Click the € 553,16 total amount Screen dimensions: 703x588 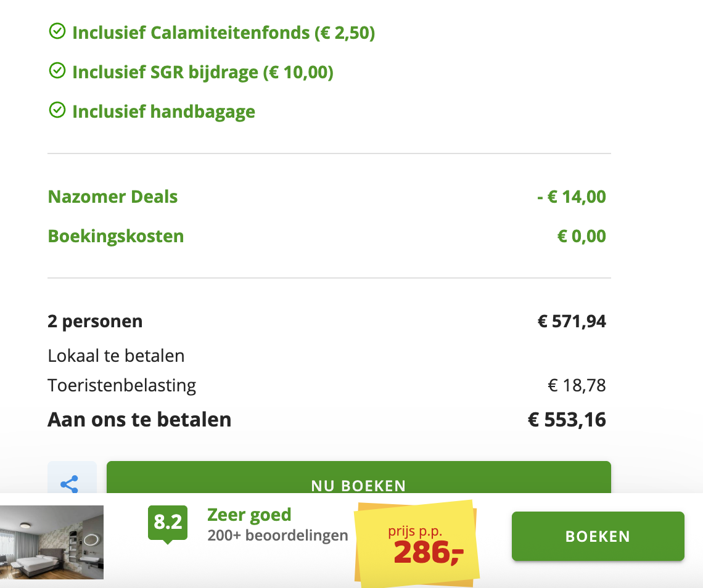[567, 420]
